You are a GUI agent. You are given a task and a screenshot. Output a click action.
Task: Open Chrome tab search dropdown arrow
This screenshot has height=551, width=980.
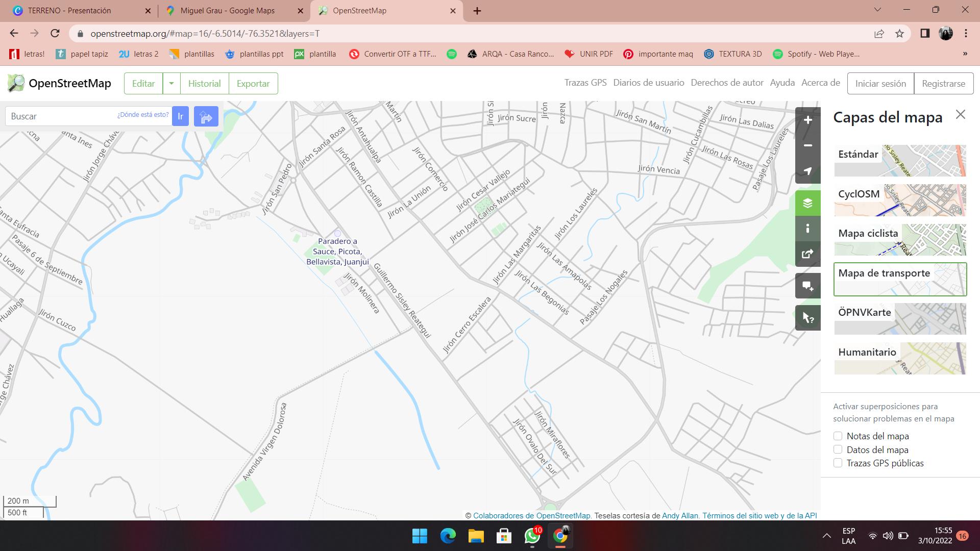[x=877, y=10]
